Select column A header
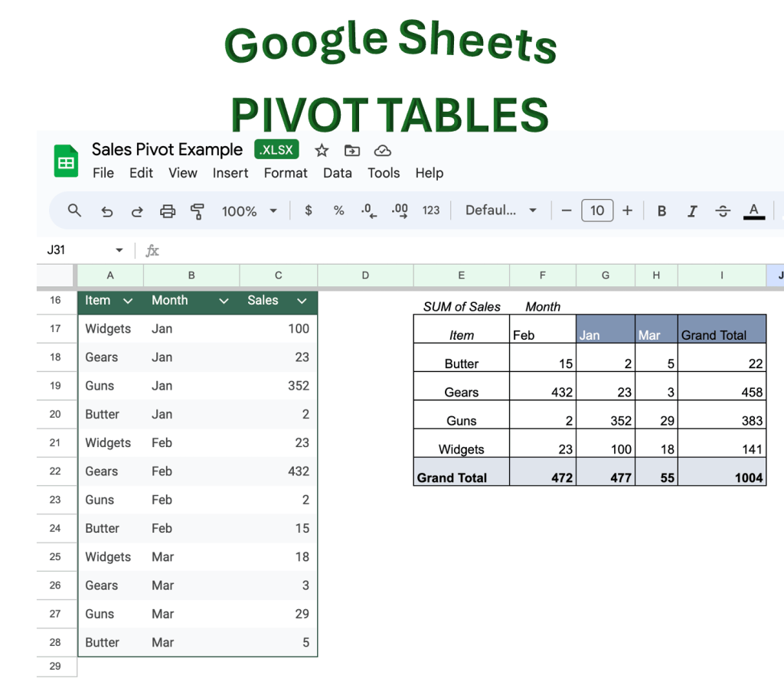Viewport: 784px width, 688px height. (110, 276)
